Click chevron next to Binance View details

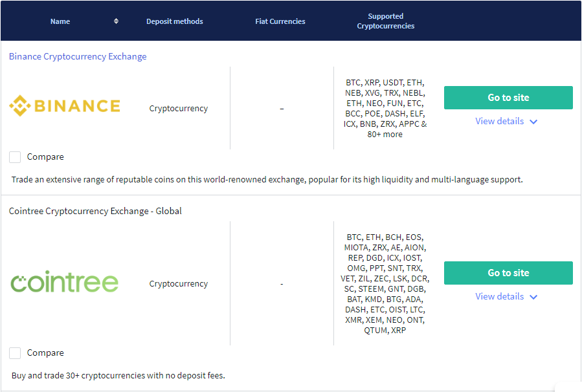(533, 122)
